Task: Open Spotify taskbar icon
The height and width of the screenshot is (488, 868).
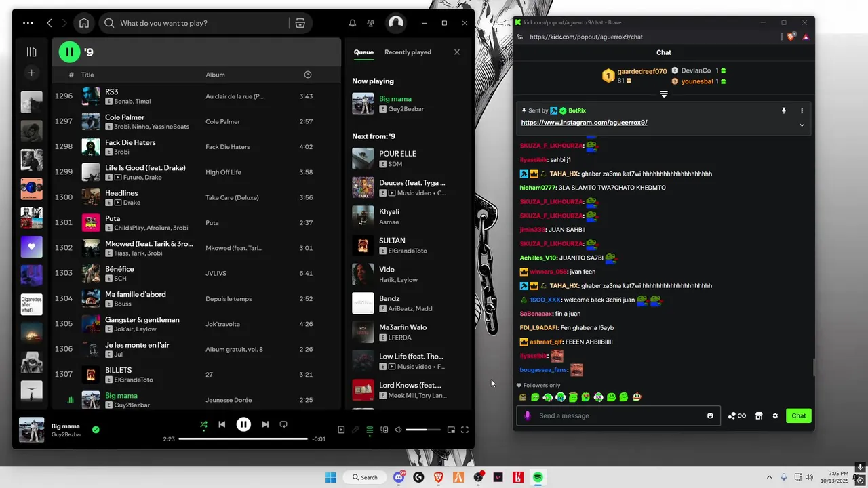Action: pos(538,477)
